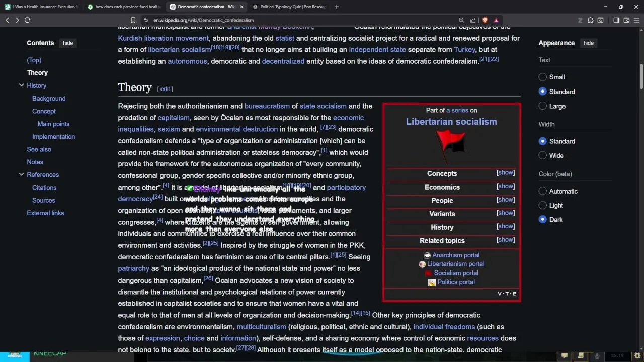Show the Concepts list in sidebar box
The image size is (644, 362).
click(506, 173)
